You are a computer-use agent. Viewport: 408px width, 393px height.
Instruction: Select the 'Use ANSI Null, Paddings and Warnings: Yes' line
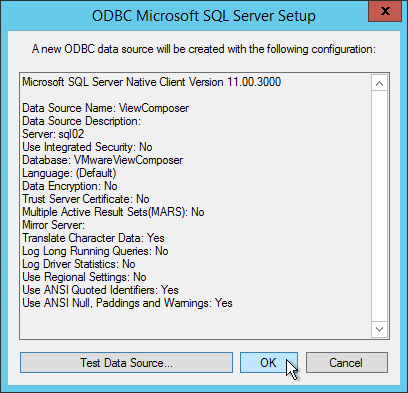127,303
